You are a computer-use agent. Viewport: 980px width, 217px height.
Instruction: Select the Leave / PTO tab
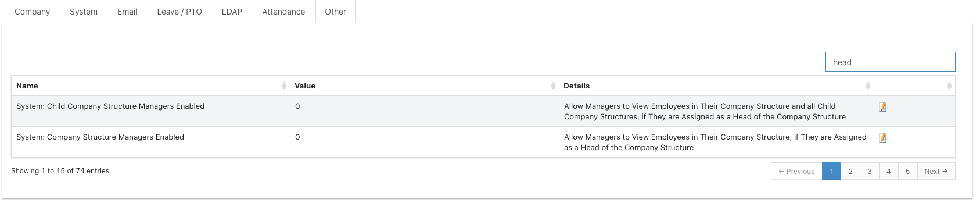tap(180, 12)
